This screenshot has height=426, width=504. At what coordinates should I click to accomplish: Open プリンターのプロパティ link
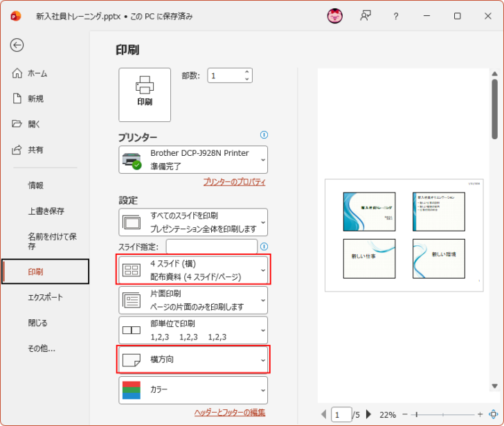coord(234,182)
